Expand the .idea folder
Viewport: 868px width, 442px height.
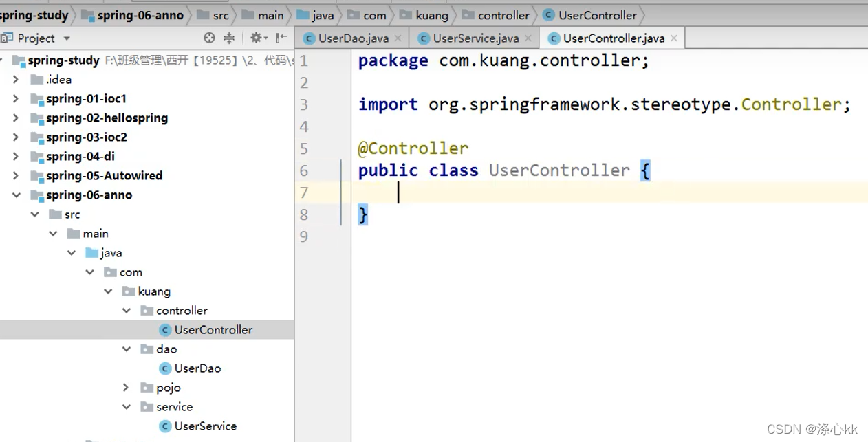[x=16, y=80]
